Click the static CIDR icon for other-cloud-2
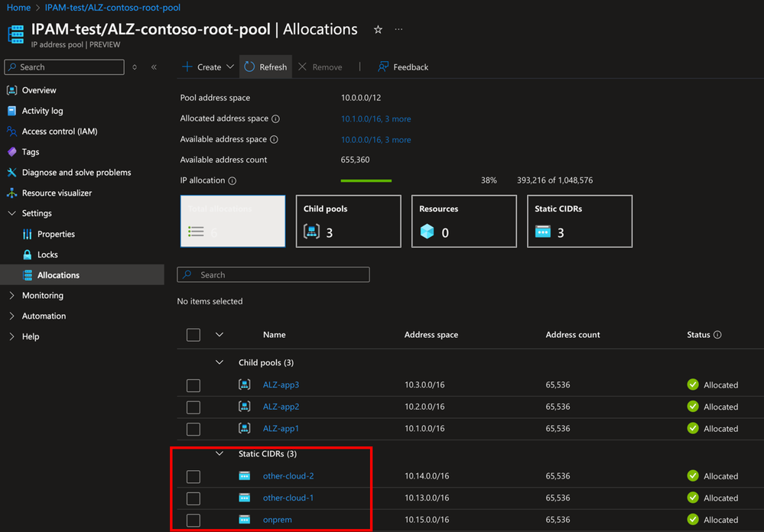Image resolution: width=764 pixels, height=532 pixels. pos(245,475)
